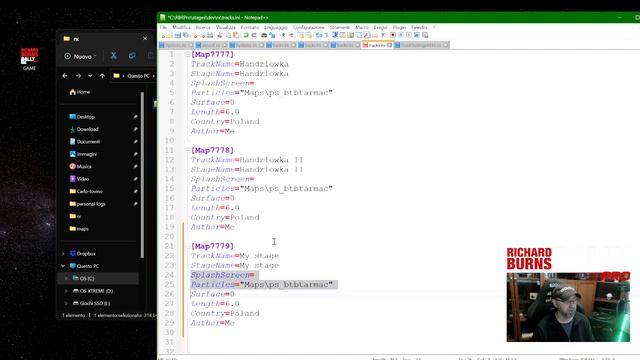This screenshot has width=640, height=360.
Task: Open the Modifica menu
Action: click(181, 27)
